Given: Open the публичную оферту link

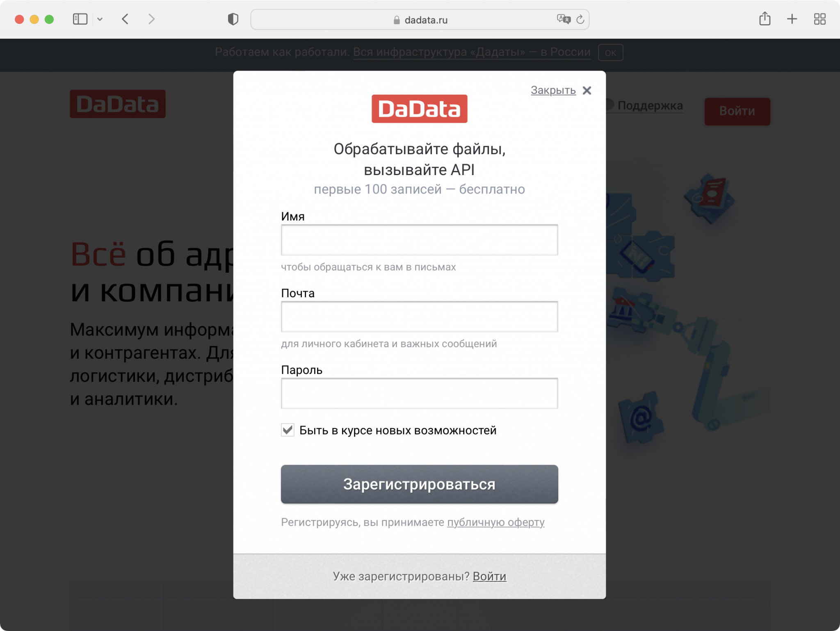Looking at the screenshot, I should click(495, 522).
